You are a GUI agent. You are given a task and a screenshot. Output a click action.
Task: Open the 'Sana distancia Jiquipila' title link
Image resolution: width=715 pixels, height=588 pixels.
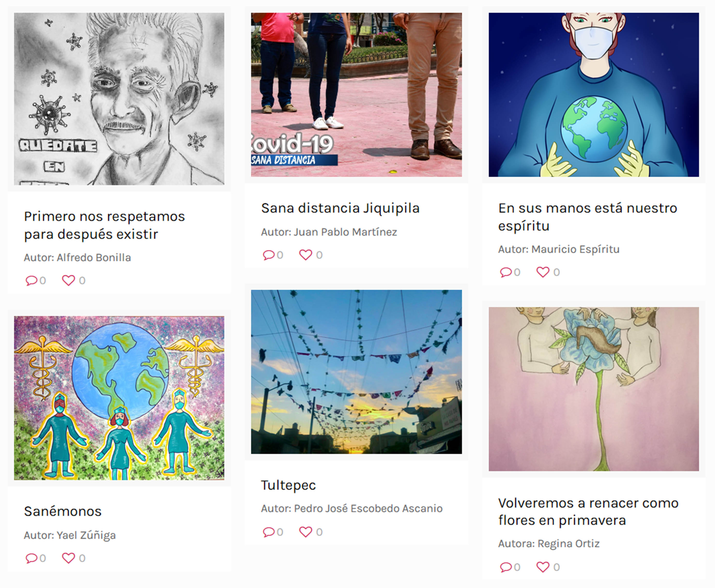point(340,208)
